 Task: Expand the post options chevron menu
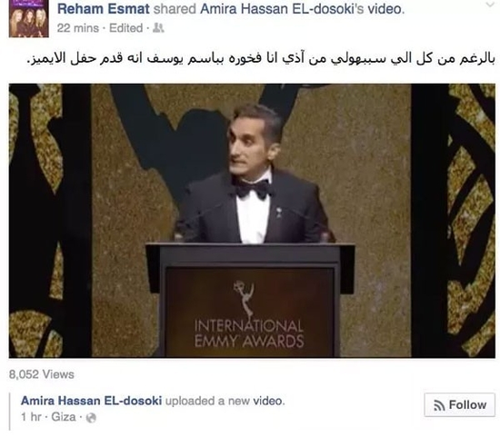point(489,5)
